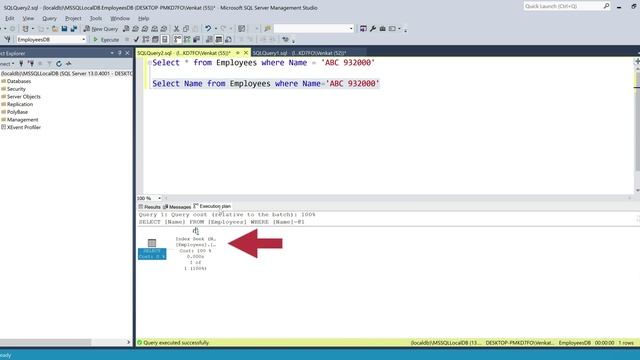This screenshot has height=360, width=640.
Task: Expand the Server Objects folder
Action: pos(21,97)
